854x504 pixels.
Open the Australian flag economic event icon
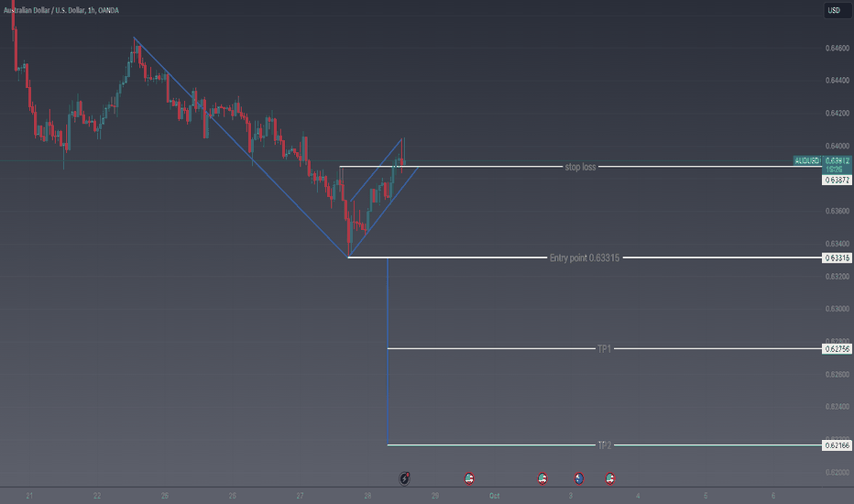coord(579,478)
